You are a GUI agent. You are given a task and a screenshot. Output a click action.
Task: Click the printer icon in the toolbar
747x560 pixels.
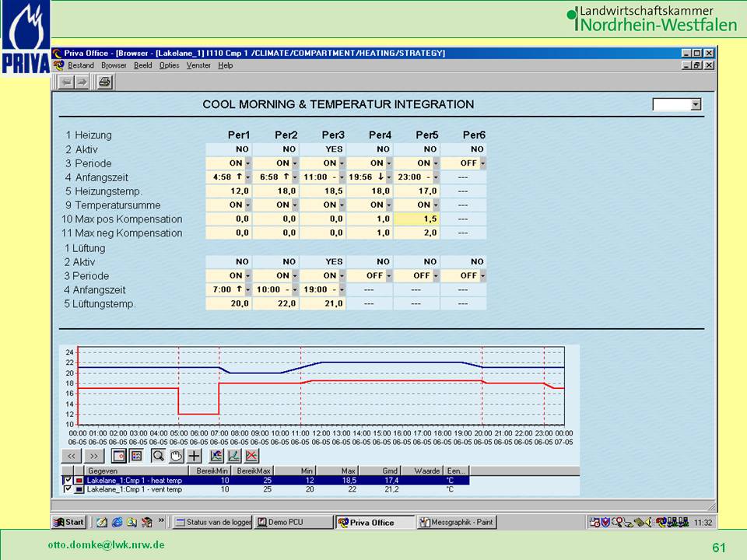click(105, 82)
